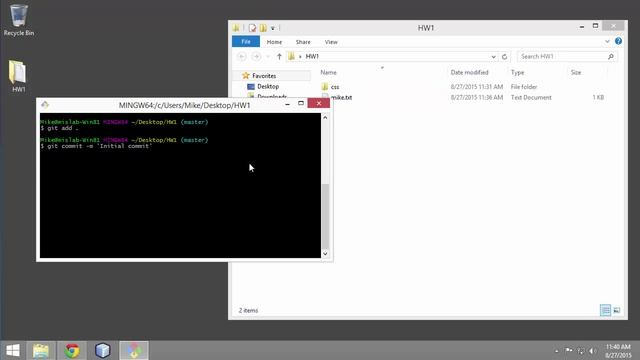Sort files by the Name column
This screenshot has height=360, width=640.
click(x=329, y=72)
